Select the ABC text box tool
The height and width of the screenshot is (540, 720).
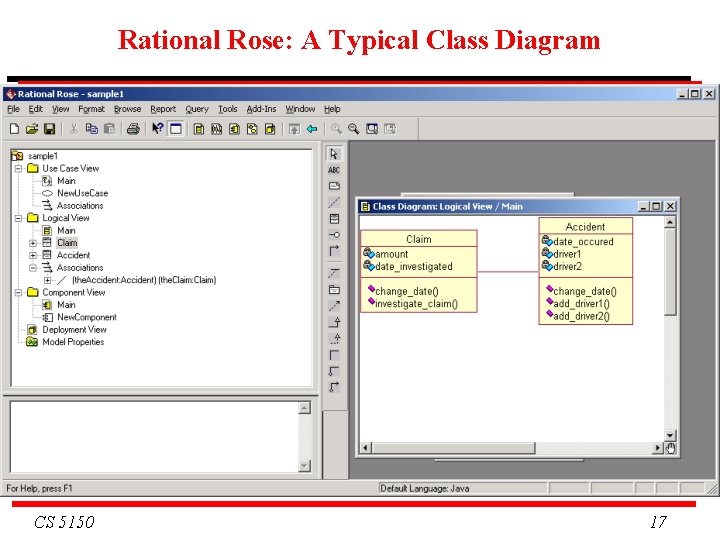(x=334, y=170)
